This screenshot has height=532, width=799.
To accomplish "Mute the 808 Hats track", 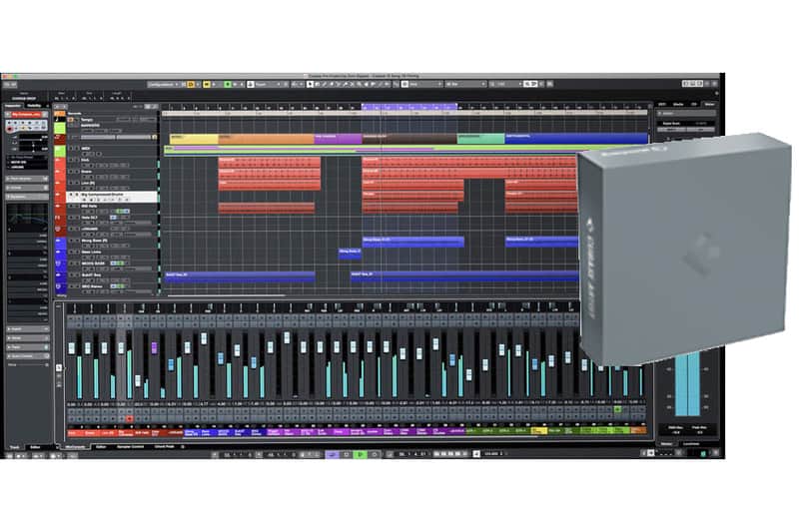I will pyautogui.click(x=71, y=206).
